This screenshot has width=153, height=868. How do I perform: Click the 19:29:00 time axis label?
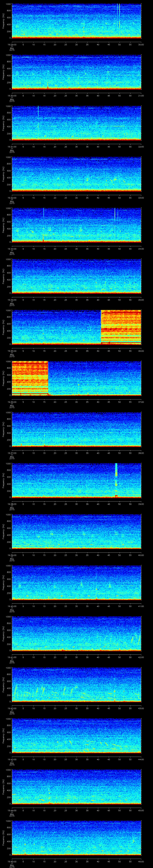pyautogui.click(x=12, y=44)
